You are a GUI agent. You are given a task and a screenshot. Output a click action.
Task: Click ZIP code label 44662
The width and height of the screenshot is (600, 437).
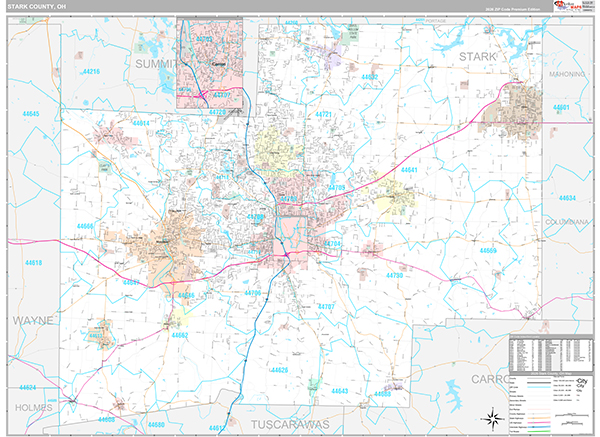(180, 335)
